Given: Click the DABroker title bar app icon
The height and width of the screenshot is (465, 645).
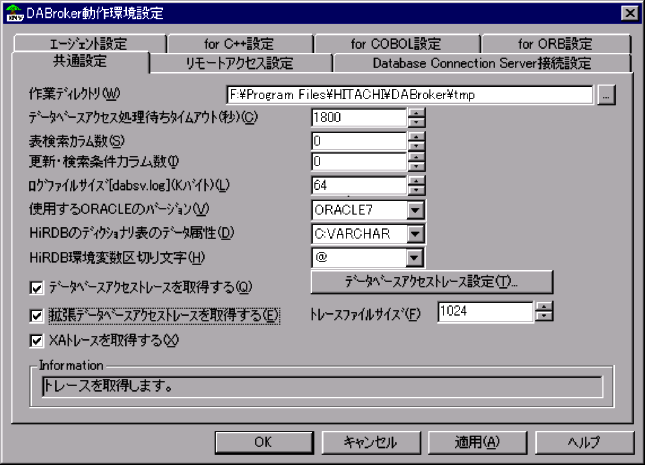Looking at the screenshot, I should pos(15,13).
